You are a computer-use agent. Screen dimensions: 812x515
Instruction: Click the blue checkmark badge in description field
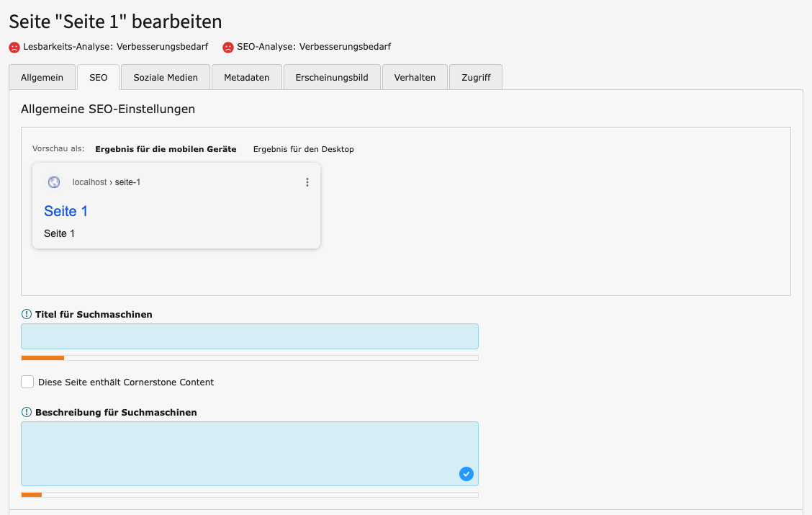466,473
